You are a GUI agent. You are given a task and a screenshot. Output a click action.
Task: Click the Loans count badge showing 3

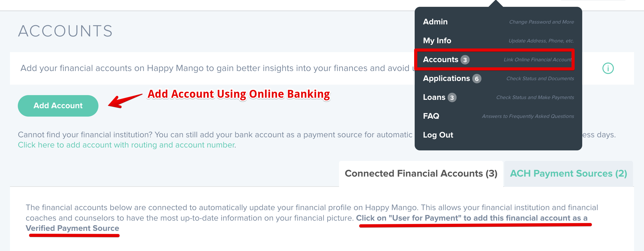tap(453, 97)
